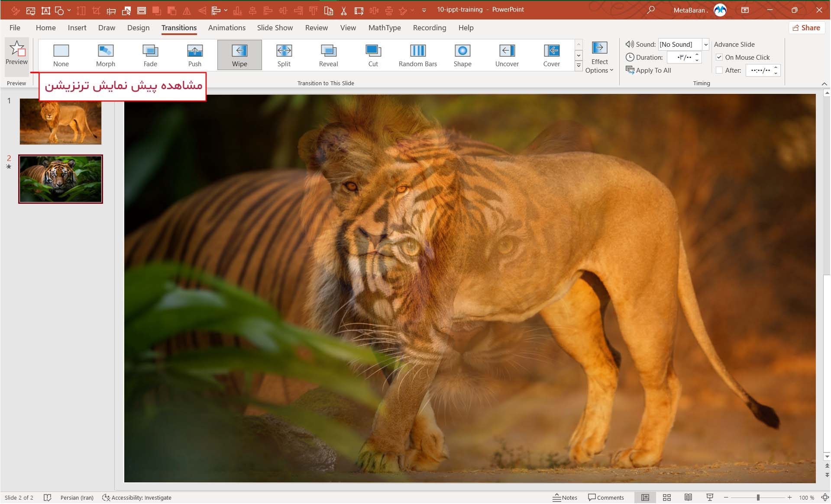Select the Shape transition
Screen dimensions: 831x504
click(462, 55)
